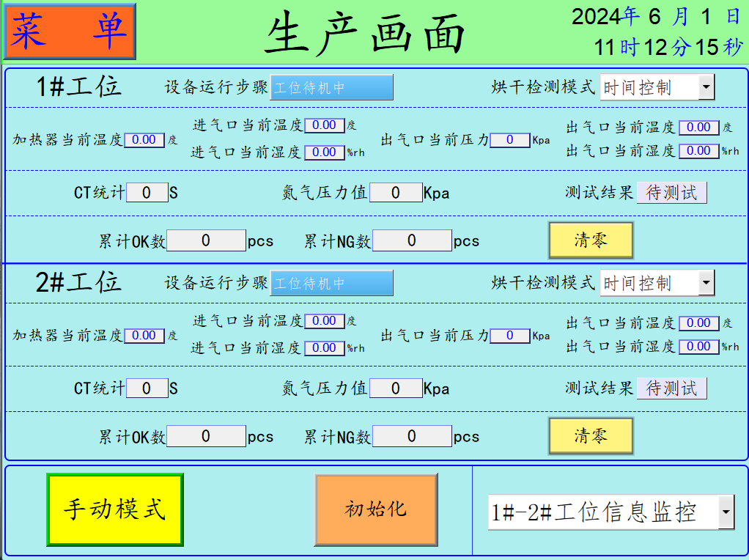Click 1#工位 氮气压力值 input field

[x=396, y=193]
